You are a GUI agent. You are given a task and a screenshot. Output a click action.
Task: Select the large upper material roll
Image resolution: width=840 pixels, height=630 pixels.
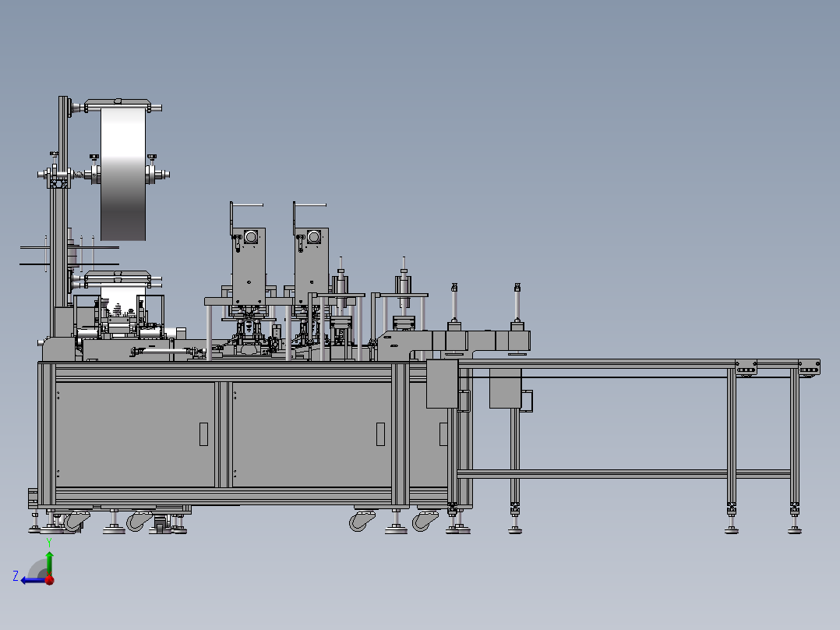click(123, 173)
